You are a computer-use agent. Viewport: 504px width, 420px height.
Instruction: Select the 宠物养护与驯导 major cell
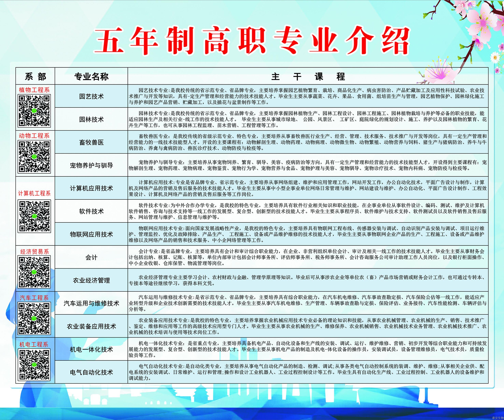coord(91,165)
